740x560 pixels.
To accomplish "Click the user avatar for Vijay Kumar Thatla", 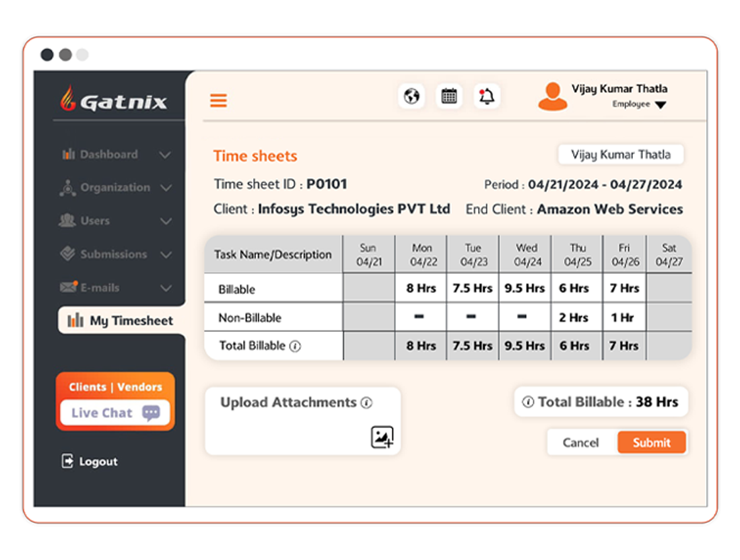I will [x=553, y=96].
